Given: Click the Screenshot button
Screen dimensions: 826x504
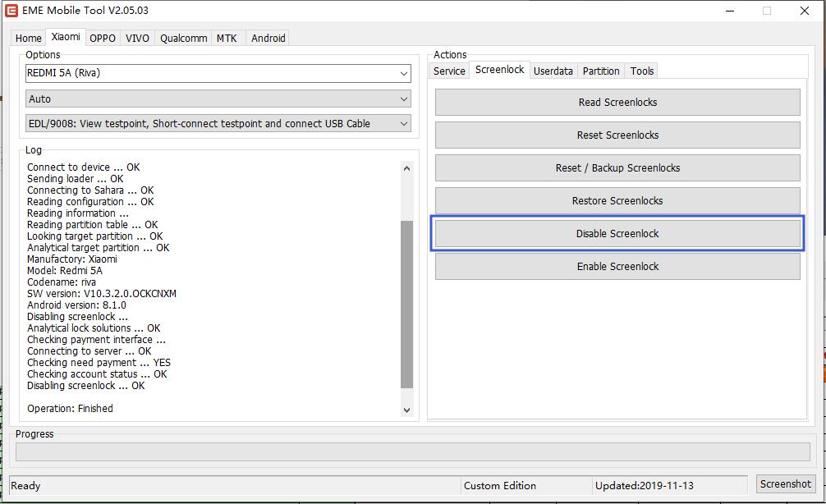Looking at the screenshot, I should point(786,484).
